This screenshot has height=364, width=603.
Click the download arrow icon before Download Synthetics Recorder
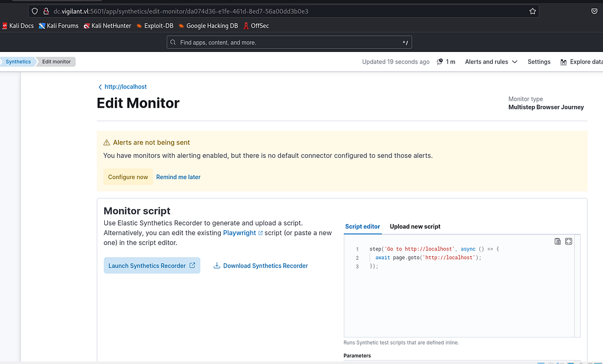tap(217, 265)
